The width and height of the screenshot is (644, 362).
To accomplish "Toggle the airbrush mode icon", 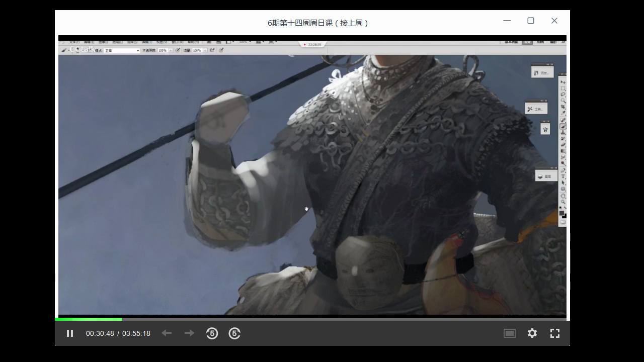I will pos(212,50).
